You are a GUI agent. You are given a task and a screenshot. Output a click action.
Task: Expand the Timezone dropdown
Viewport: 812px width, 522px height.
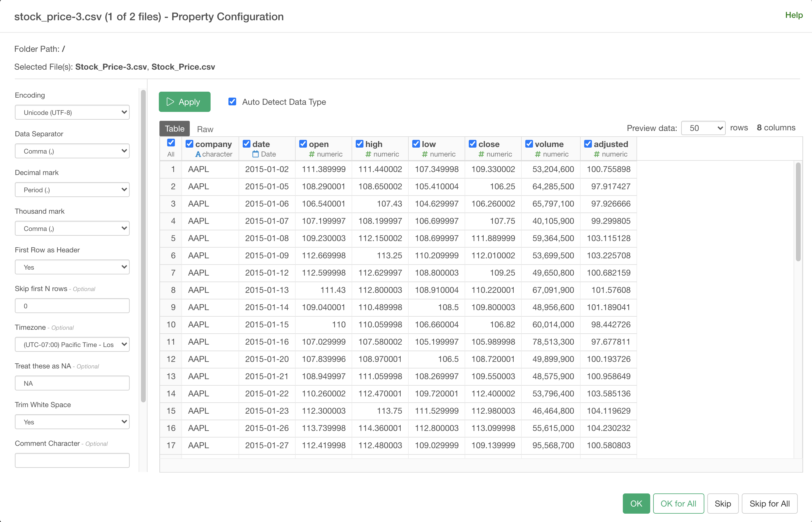tap(72, 344)
